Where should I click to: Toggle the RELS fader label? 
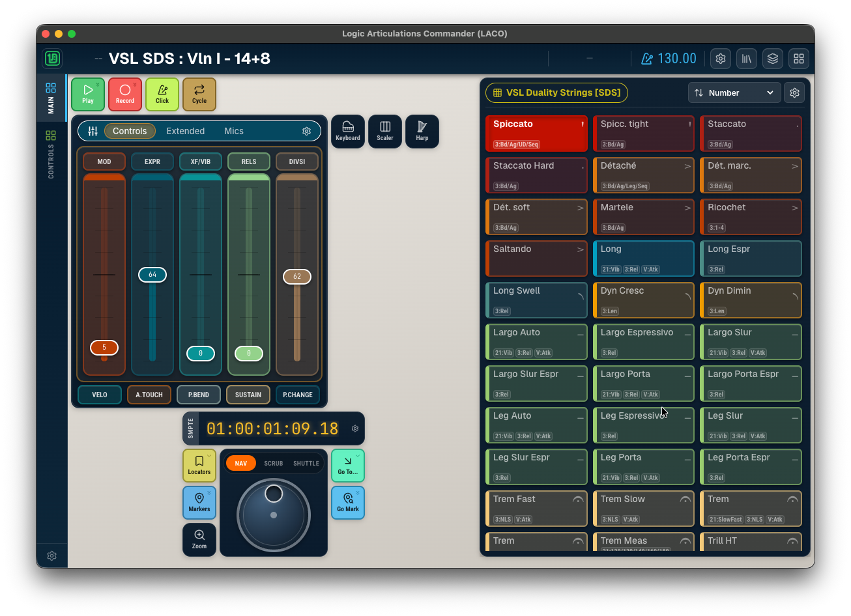(249, 161)
